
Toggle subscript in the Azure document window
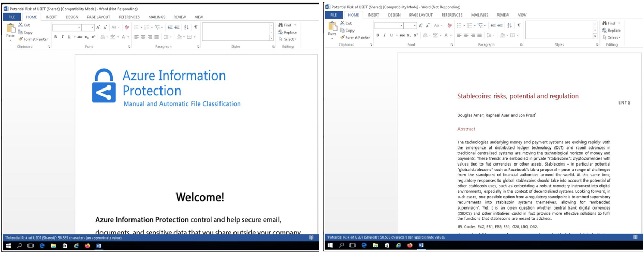point(86,37)
